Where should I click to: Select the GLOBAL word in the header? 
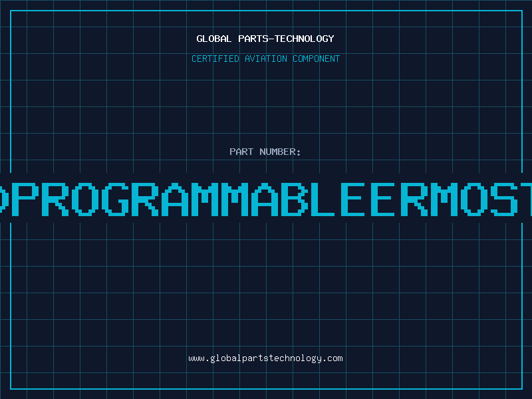(x=213, y=39)
